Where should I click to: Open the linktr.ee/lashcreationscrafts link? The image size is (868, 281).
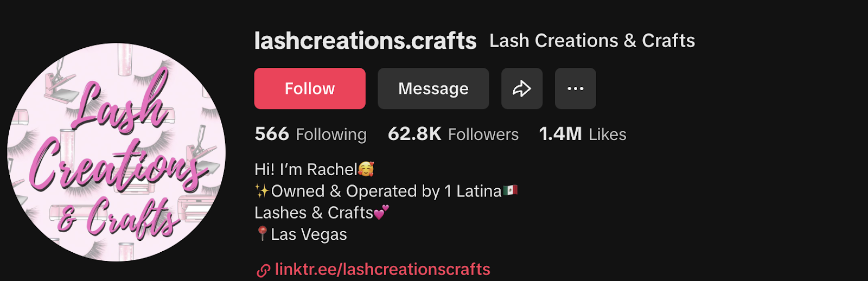point(382,269)
